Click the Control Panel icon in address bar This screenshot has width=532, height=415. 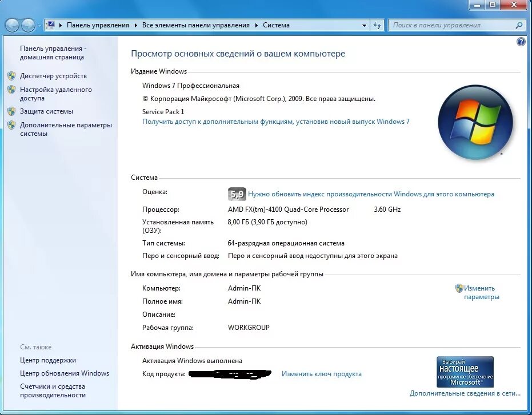(50, 25)
